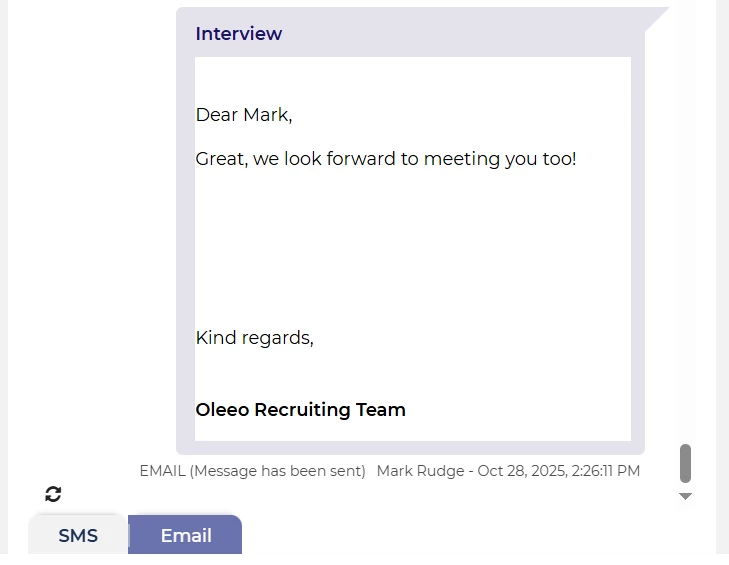The width and height of the screenshot is (729, 565).
Task: Click the sender name Mark Rudge
Action: [420, 471]
